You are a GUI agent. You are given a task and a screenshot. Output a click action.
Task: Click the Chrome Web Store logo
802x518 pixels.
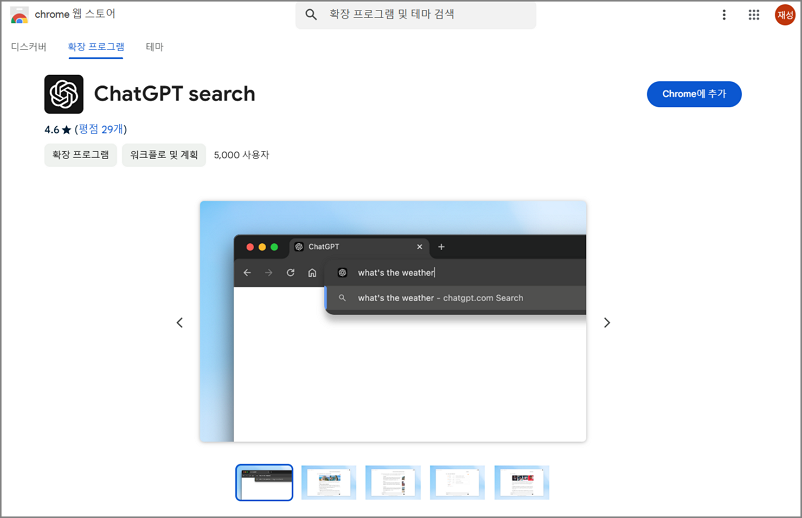[19, 15]
